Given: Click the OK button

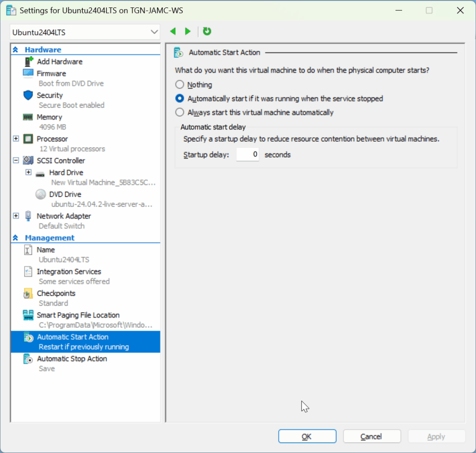Looking at the screenshot, I should [307, 436].
